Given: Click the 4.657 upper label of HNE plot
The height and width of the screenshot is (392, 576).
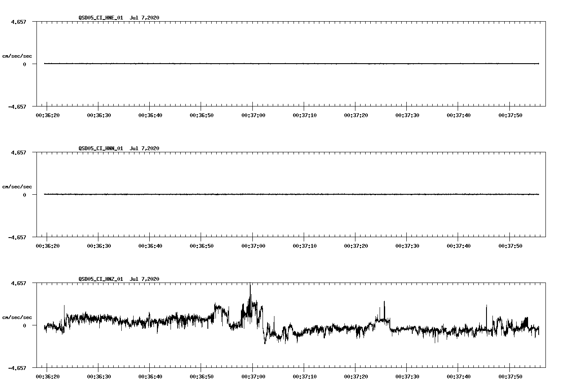Looking at the screenshot, I should (x=18, y=22).
